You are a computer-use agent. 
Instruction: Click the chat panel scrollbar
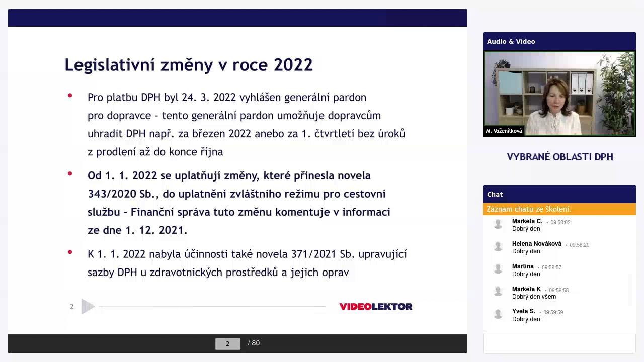coord(629,289)
